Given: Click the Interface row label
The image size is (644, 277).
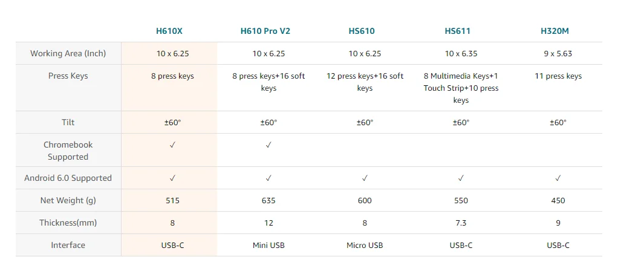Looking at the screenshot, I should [68, 245].
